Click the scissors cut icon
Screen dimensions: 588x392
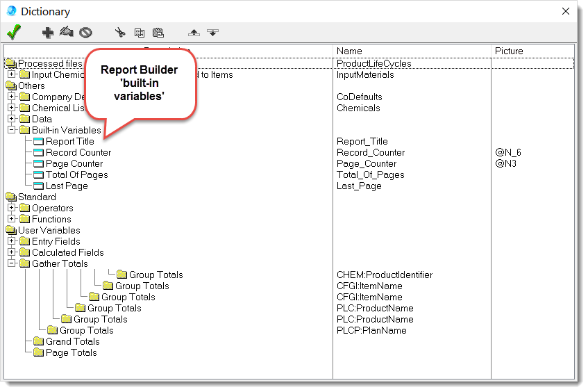click(x=120, y=33)
